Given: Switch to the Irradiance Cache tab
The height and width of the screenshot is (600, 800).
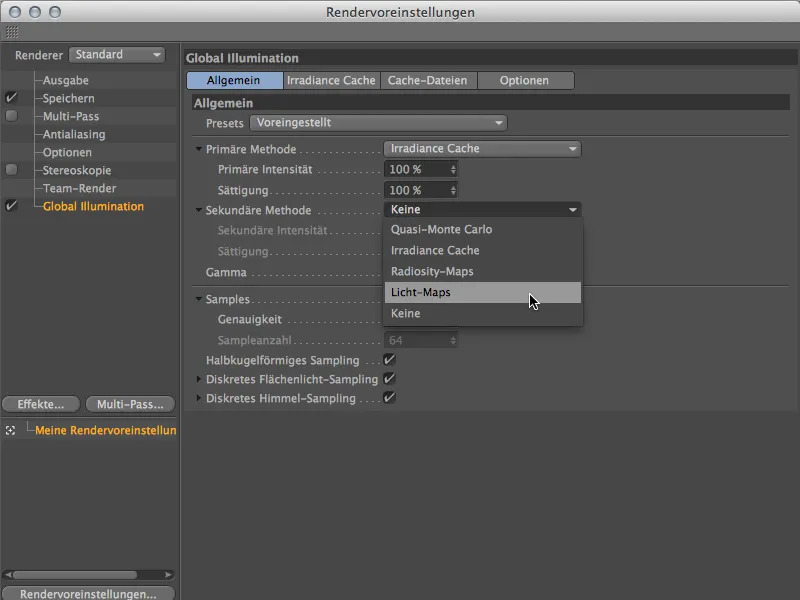Looking at the screenshot, I should [x=332, y=80].
